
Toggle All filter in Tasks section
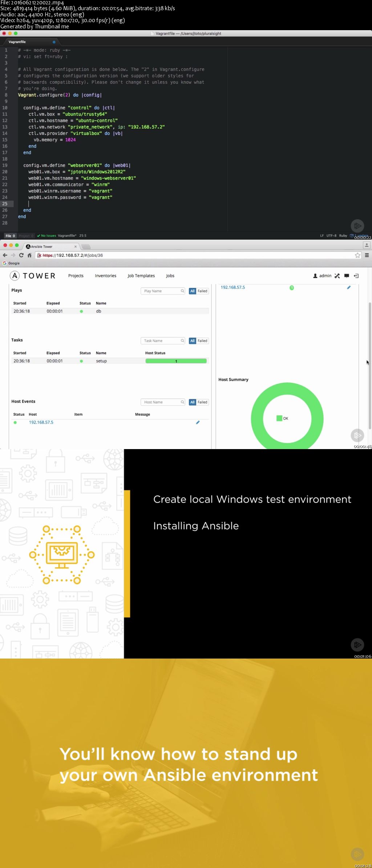coord(193,341)
